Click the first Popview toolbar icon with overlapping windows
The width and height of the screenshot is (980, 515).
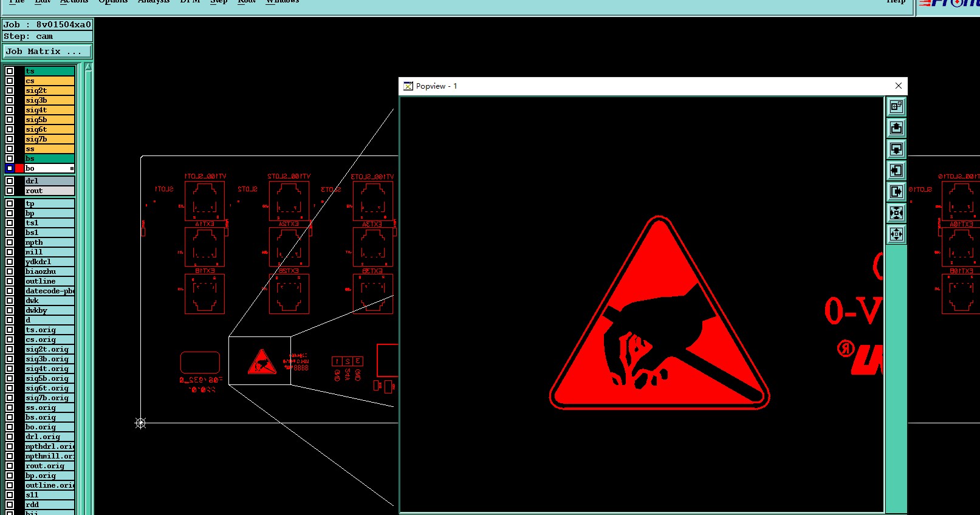click(896, 107)
